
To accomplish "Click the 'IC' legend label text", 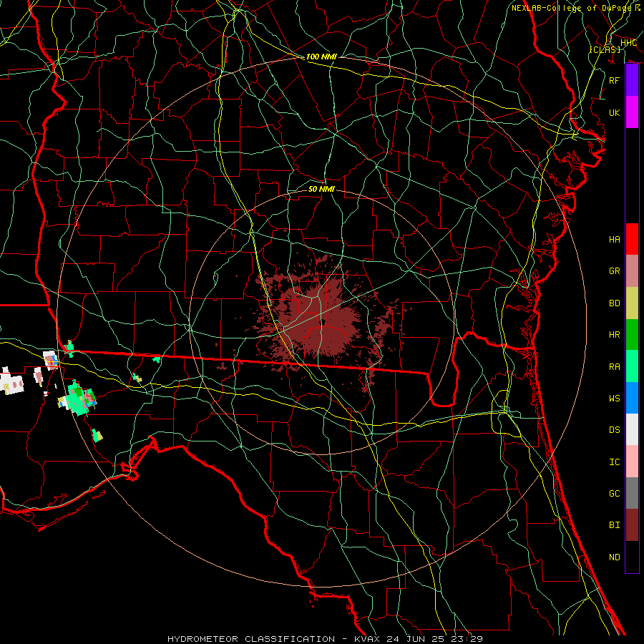I will click(615, 462).
